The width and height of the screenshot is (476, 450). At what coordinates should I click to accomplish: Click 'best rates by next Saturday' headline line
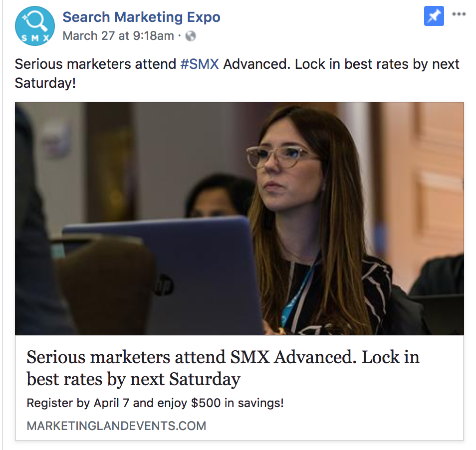point(134,379)
